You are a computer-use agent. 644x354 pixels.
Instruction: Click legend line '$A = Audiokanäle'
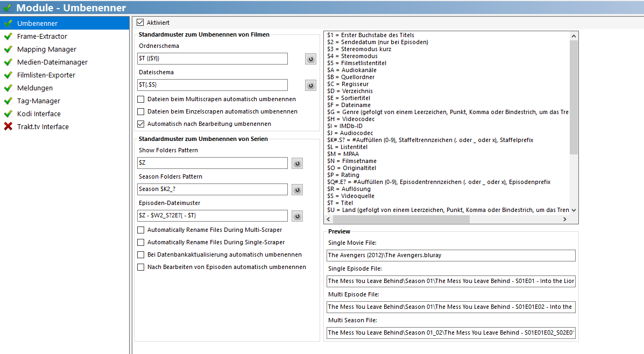coord(352,70)
